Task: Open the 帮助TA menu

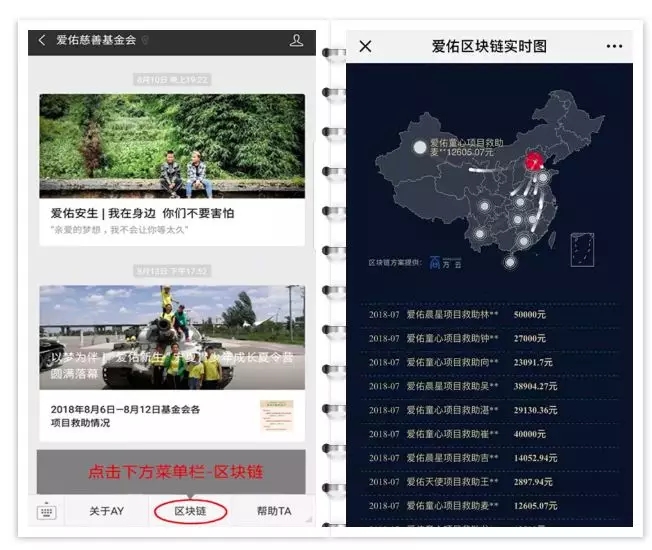Action: click(x=274, y=511)
